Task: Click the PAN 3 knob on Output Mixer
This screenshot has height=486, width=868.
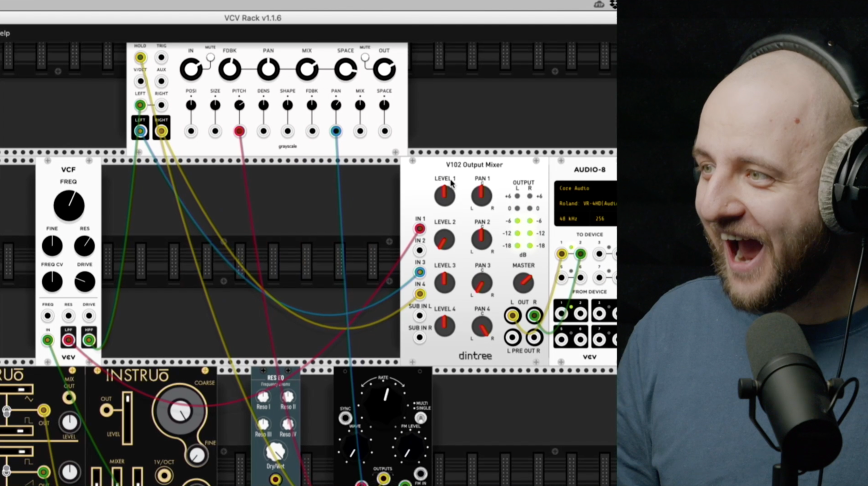Action: [482, 283]
